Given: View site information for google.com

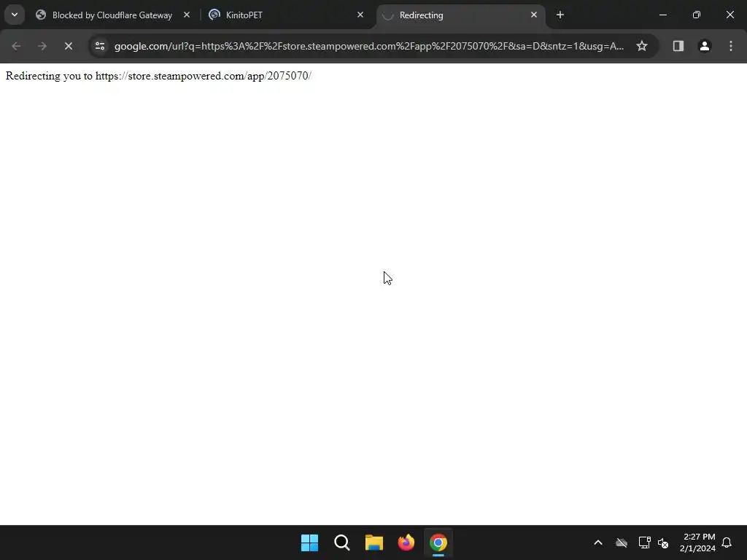Looking at the screenshot, I should (100, 46).
